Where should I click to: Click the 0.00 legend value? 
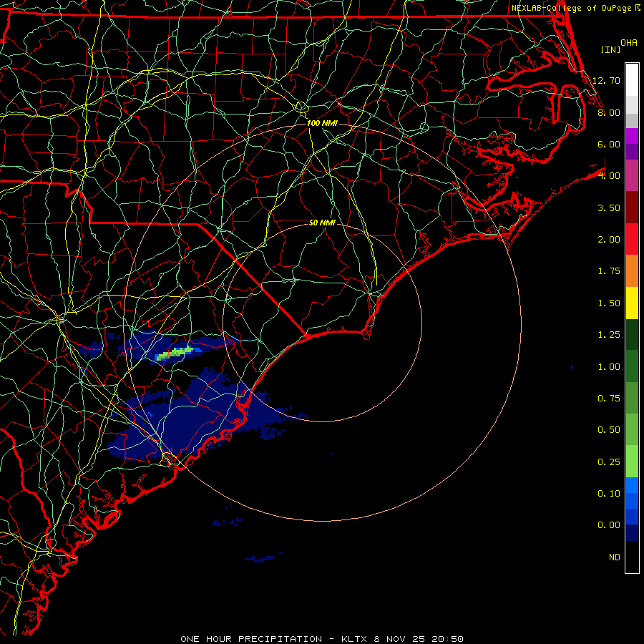click(x=609, y=525)
